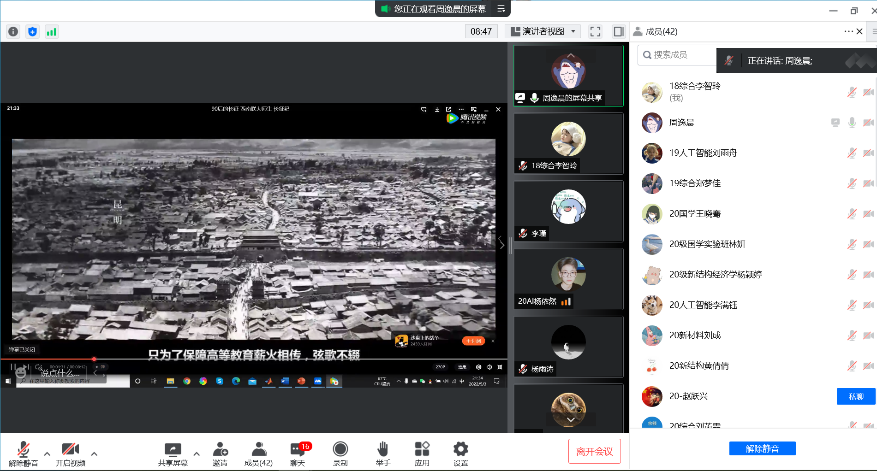Screen dimensions: 877x471
Task: Open members panel more options ellipsis
Action: click(848, 31)
